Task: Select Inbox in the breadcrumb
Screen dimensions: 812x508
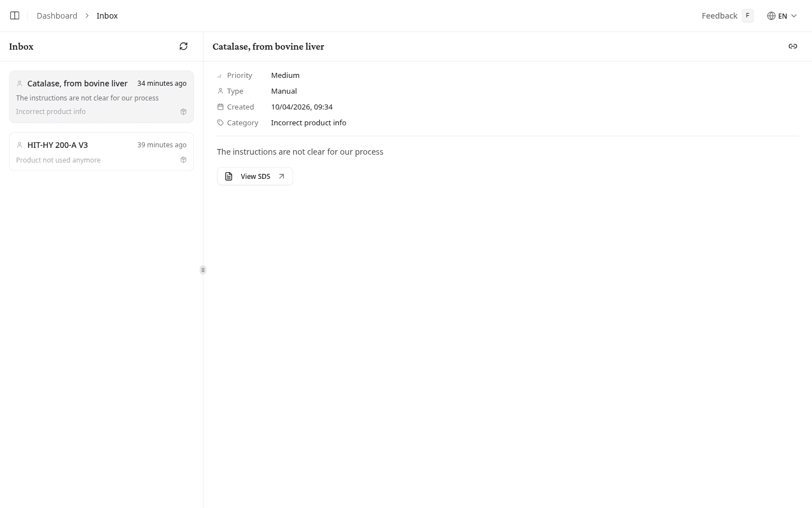Action: [x=107, y=15]
